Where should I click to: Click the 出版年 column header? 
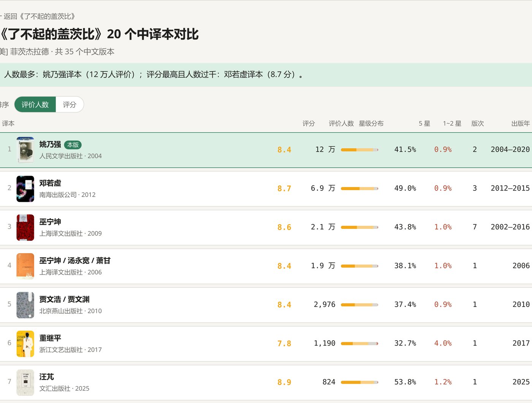[521, 124]
